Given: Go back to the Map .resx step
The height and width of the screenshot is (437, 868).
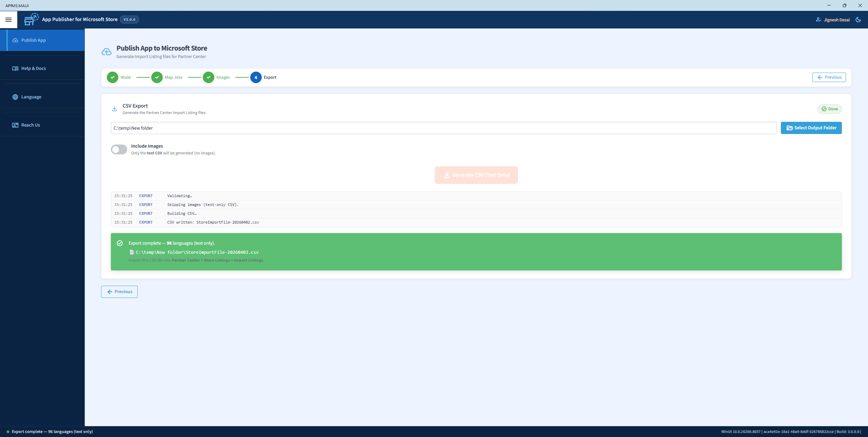Looking at the screenshot, I should coord(157,77).
